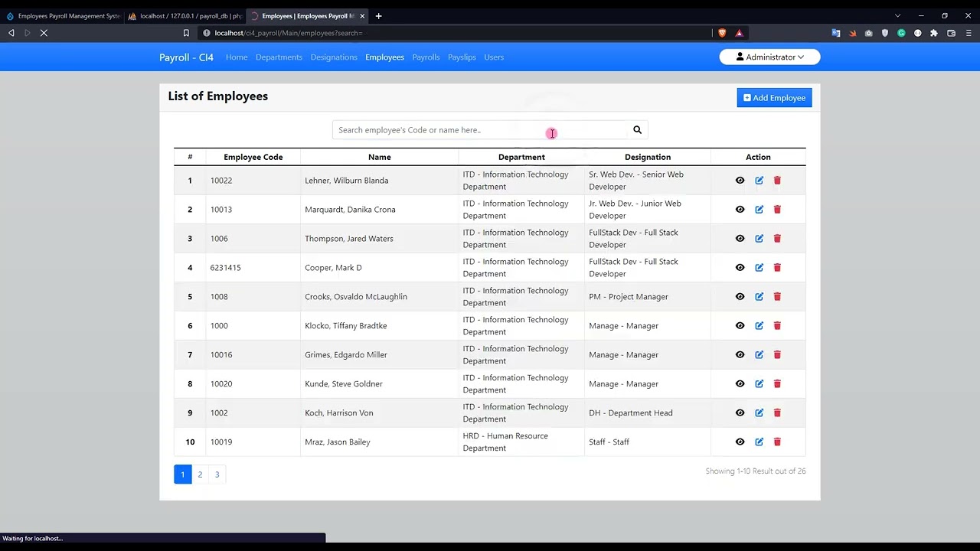The height and width of the screenshot is (551, 980).
Task: Open the Payrolls menu item
Action: [x=426, y=57]
